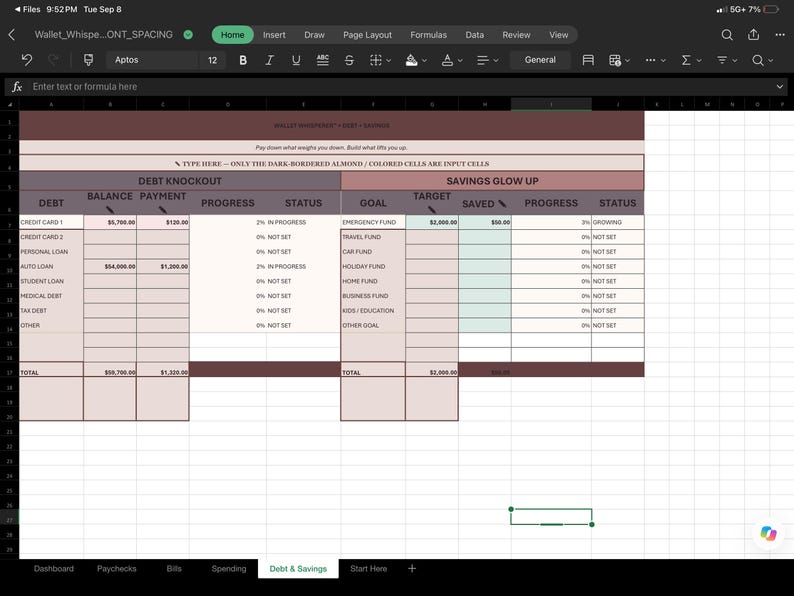Switch to the Home ribbon tab
Viewport: 794px width, 596px height.
tap(232, 34)
